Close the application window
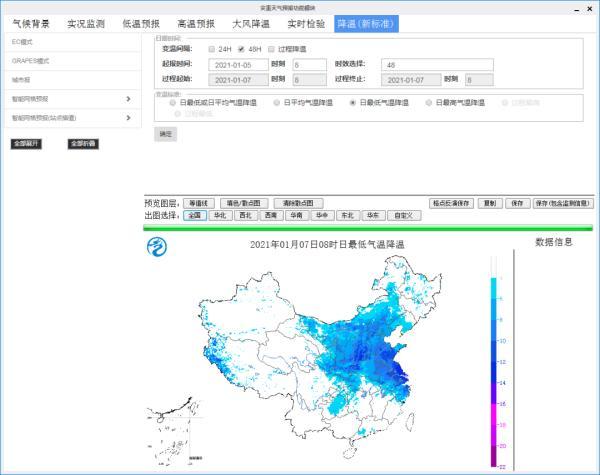This screenshot has width=600, height=475. [x=590, y=6]
